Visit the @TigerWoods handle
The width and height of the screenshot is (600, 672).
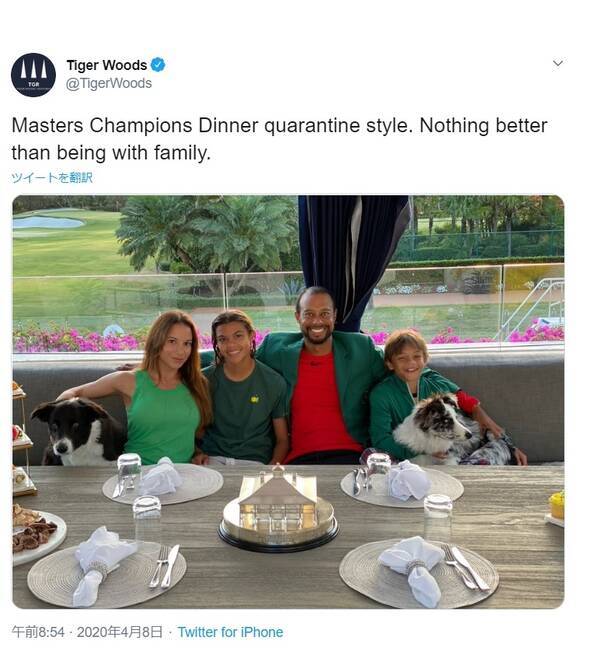(x=108, y=83)
